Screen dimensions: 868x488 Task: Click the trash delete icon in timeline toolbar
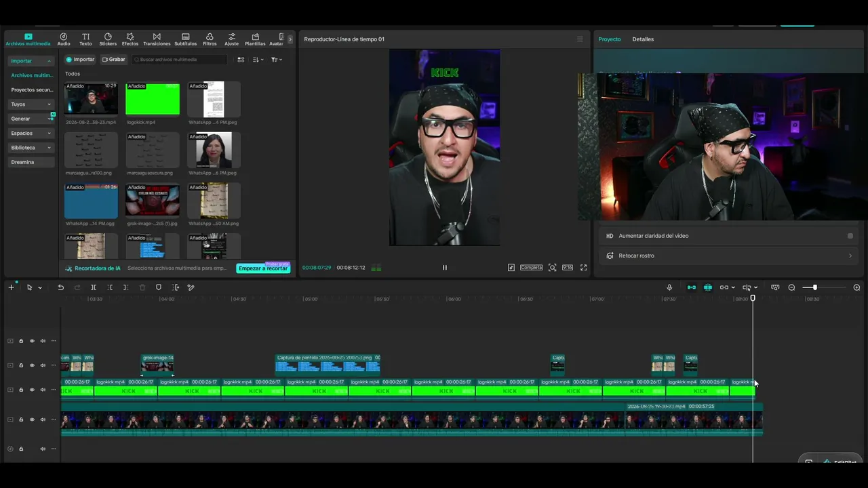[x=142, y=287]
